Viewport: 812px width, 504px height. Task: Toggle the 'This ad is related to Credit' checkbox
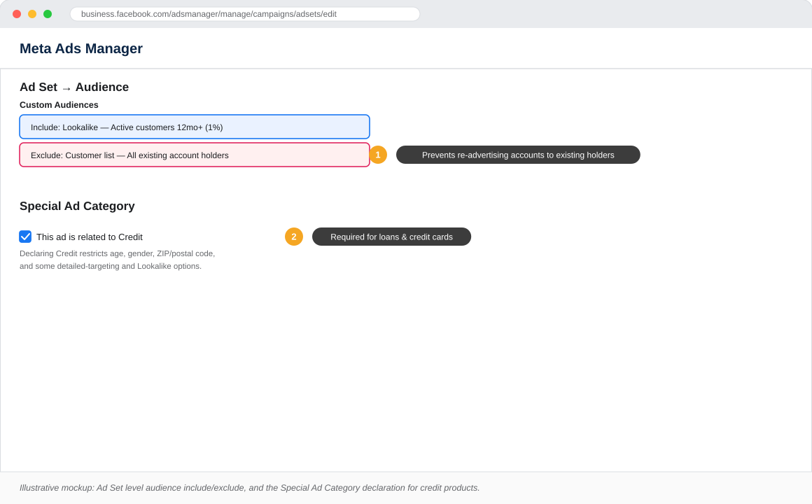[x=25, y=237]
